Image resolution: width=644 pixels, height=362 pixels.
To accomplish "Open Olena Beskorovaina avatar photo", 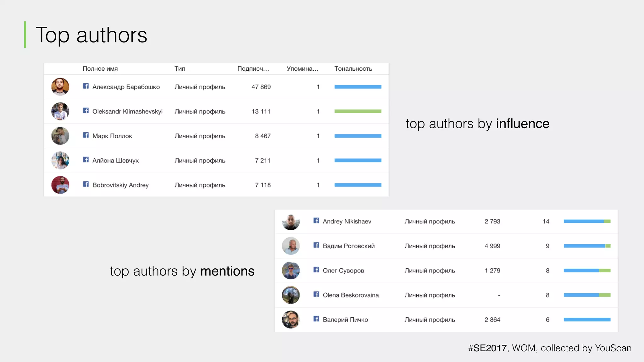I will 291,295.
